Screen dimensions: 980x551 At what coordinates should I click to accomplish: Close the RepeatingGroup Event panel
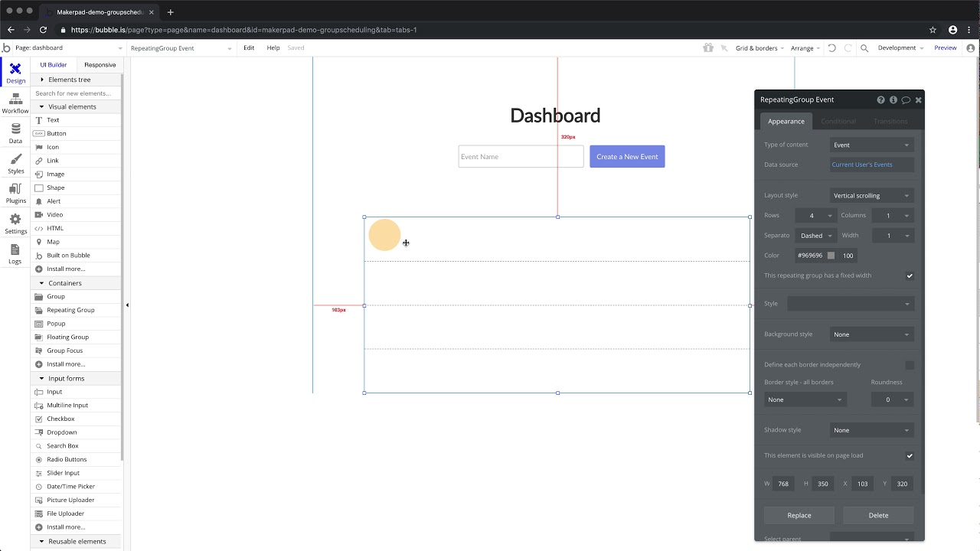[918, 99]
